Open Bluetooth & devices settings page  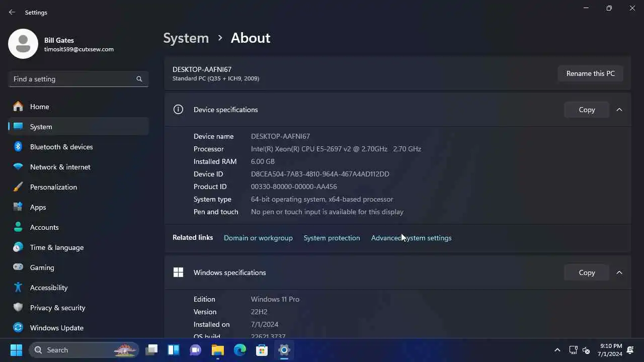pos(78,147)
